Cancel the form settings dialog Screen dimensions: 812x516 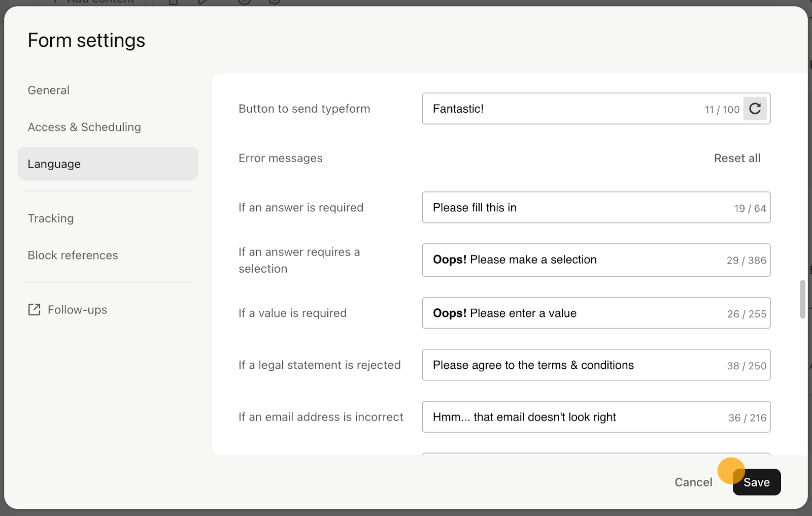693,482
